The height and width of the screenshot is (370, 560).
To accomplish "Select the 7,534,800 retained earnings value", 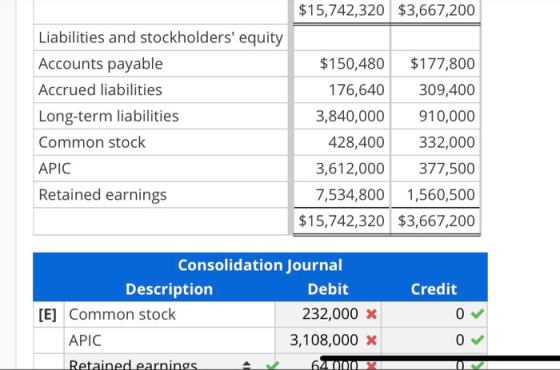I will 350,195.
